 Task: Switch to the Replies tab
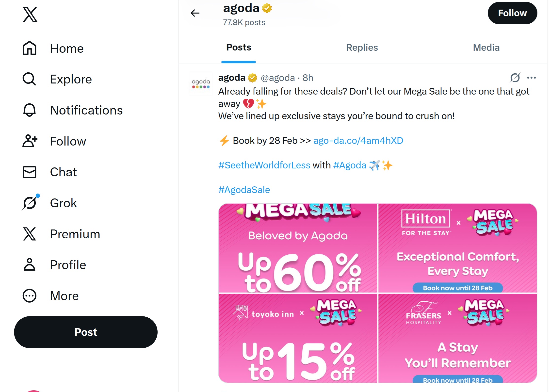(362, 48)
